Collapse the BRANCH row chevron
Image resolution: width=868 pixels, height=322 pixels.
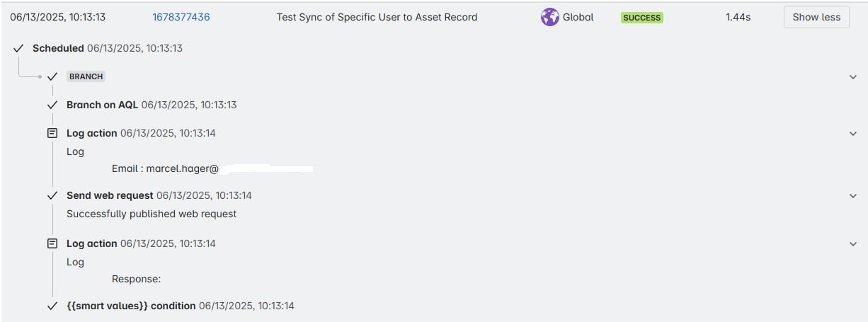[852, 77]
